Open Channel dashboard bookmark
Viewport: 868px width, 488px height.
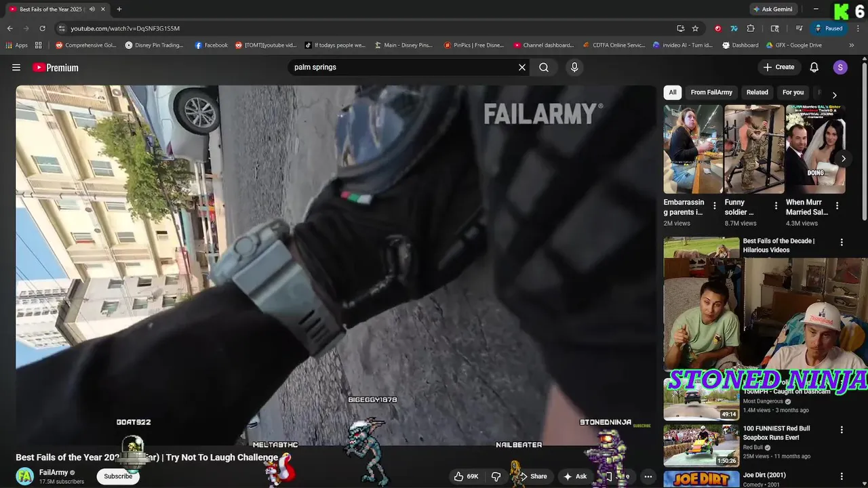click(x=543, y=45)
